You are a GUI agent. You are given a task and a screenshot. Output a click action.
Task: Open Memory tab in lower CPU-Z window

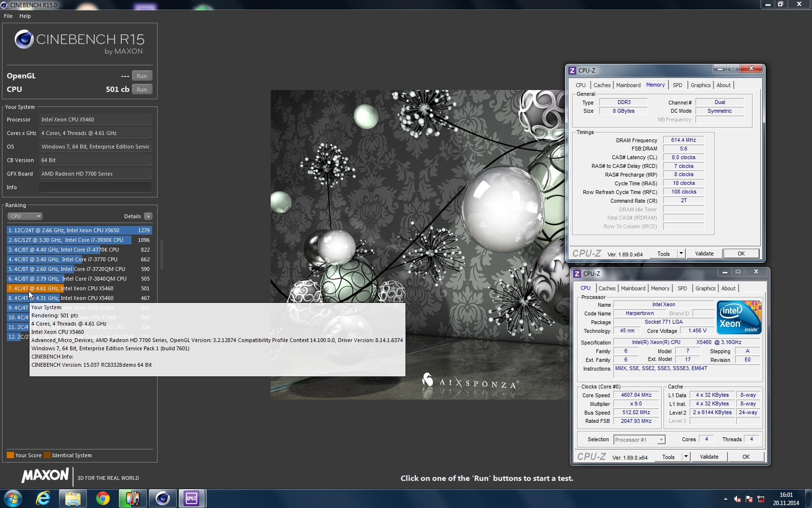coord(660,288)
